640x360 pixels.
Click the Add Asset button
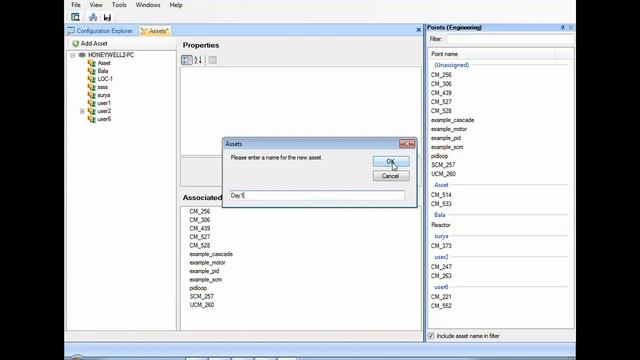(90, 44)
